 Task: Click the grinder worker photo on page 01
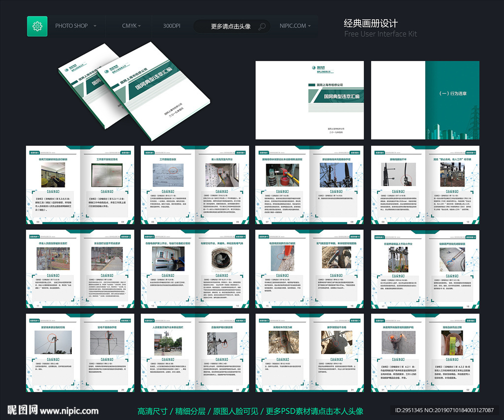[398, 343]
